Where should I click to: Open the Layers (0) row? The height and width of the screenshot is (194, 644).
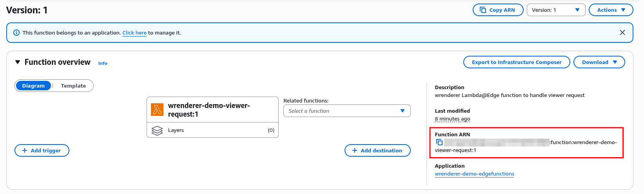point(212,130)
